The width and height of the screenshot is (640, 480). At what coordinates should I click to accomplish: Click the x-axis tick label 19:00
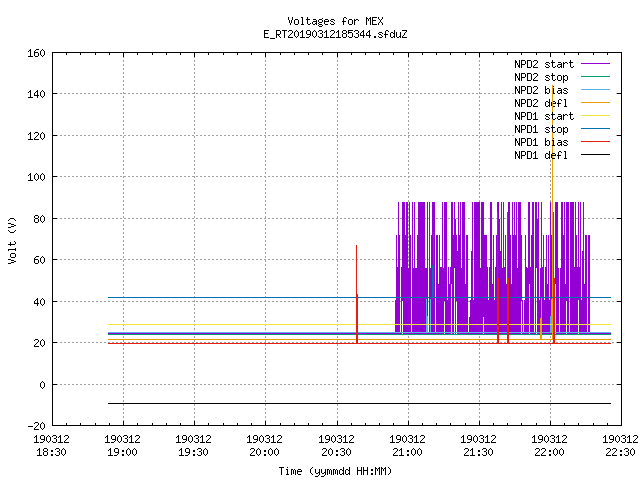122,452
